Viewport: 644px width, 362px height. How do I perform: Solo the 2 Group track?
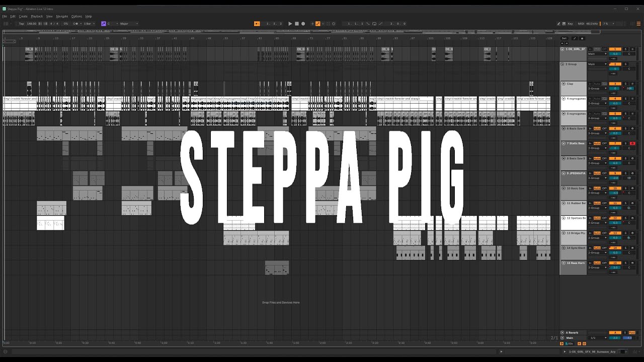click(x=626, y=64)
